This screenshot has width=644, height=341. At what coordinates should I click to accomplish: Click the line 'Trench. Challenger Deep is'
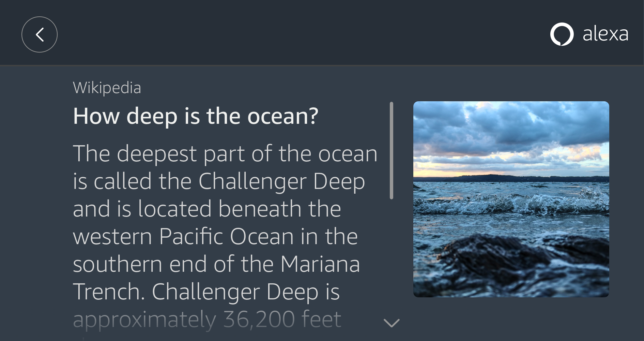pyautogui.click(x=206, y=292)
